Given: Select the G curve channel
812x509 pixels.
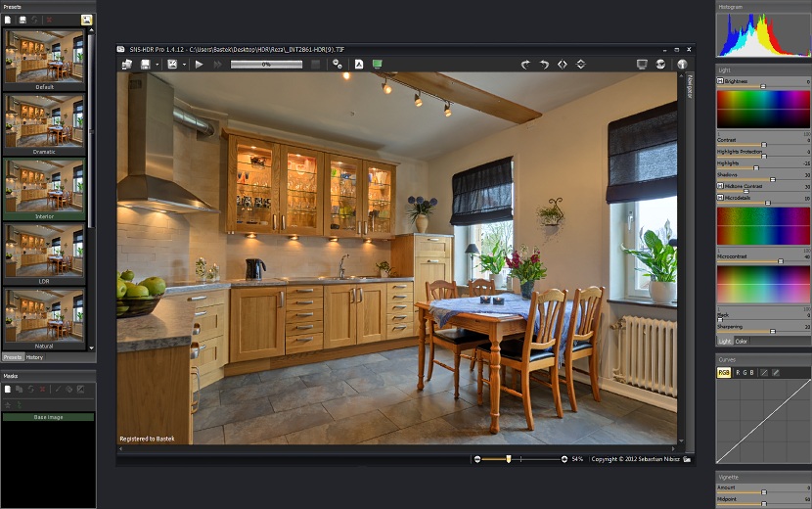Looking at the screenshot, I should [744, 372].
